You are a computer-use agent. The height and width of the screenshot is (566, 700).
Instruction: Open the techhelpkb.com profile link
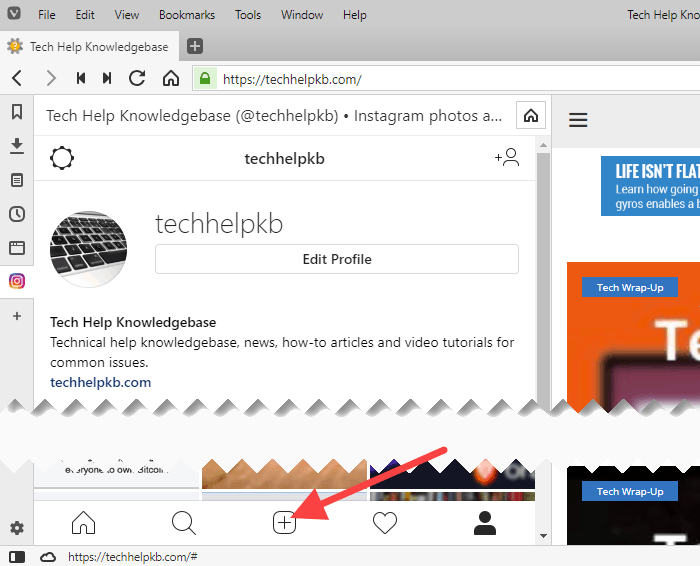pos(100,383)
